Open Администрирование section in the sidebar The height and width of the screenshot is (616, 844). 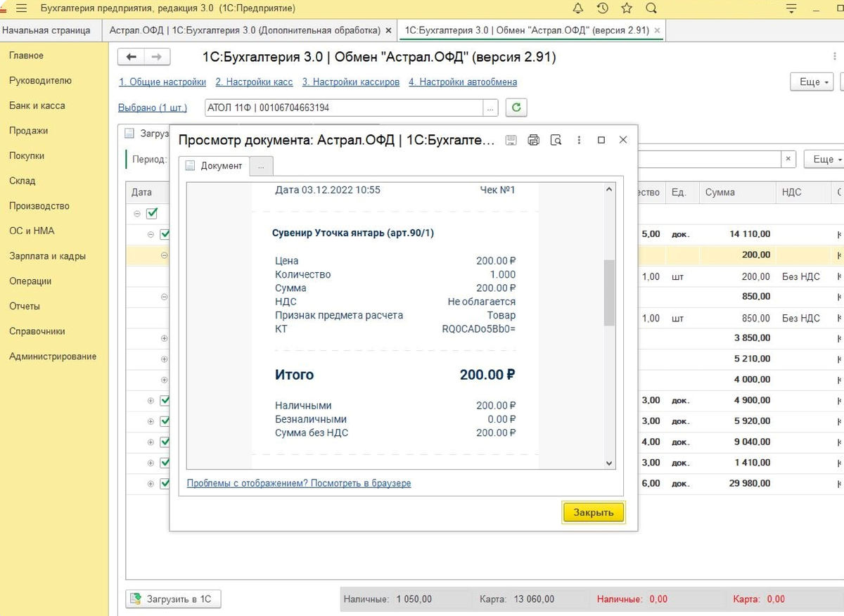[x=53, y=357]
